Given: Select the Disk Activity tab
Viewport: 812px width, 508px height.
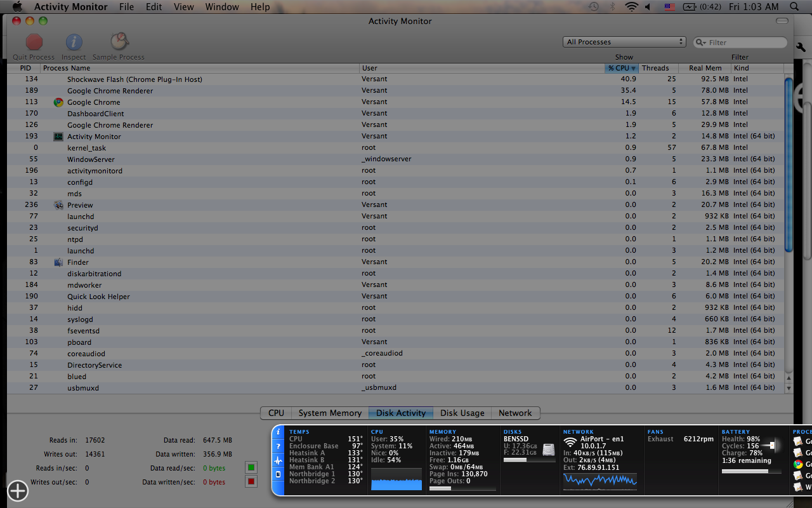Looking at the screenshot, I should tap(401, 413).
